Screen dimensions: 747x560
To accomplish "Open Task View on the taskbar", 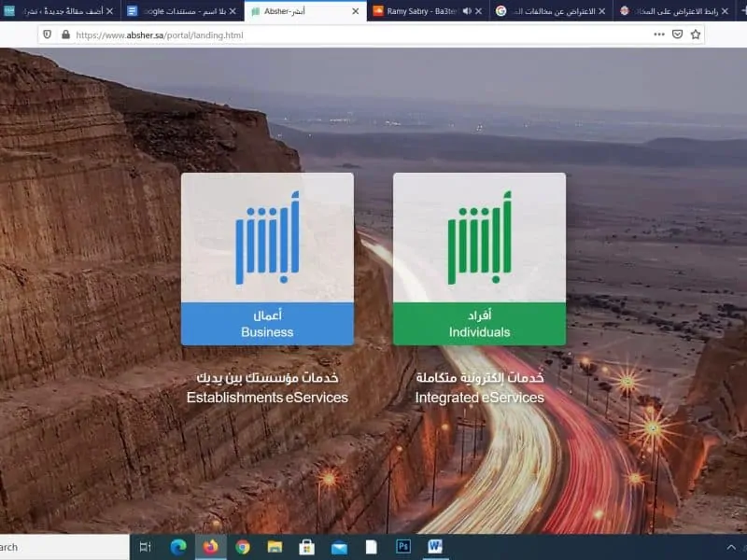I will point(146,547).
